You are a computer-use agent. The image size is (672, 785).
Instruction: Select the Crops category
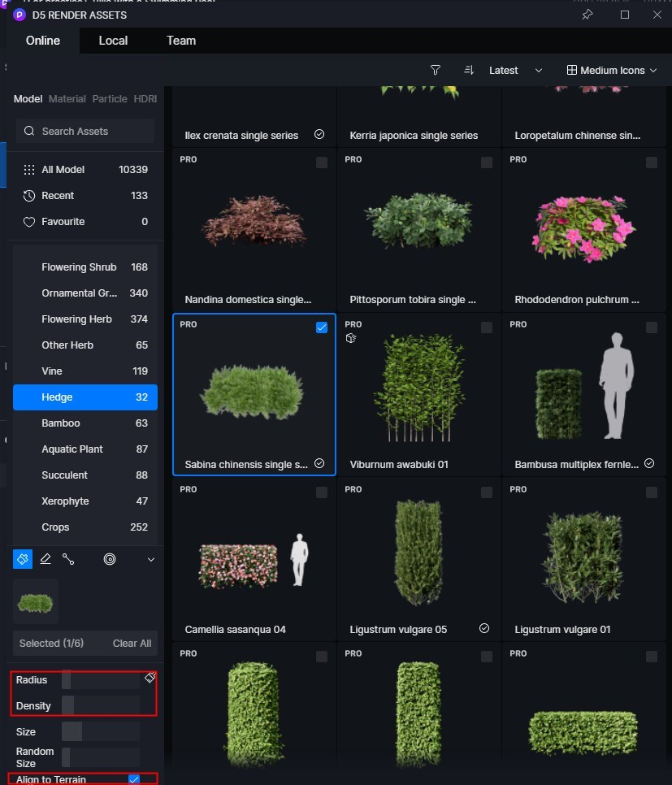[x=85, y=527]
